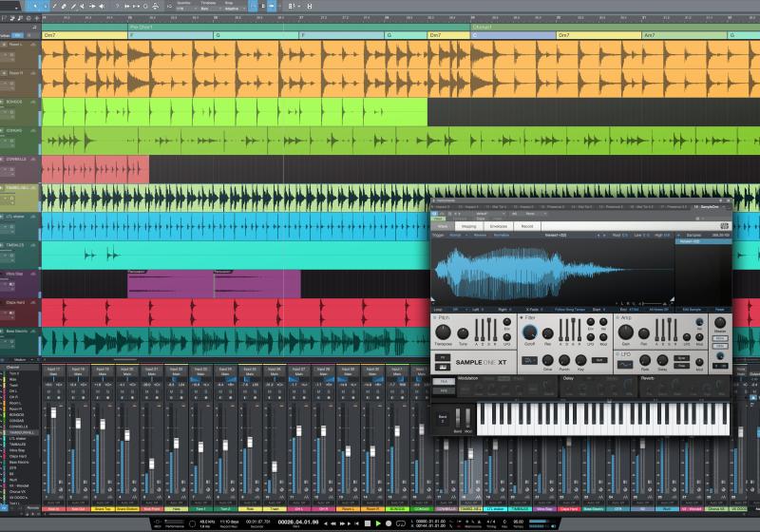This screenshot has height=532, width=760.
Task: Select the Bend tool in the toolbar
Action: point(91,7)
